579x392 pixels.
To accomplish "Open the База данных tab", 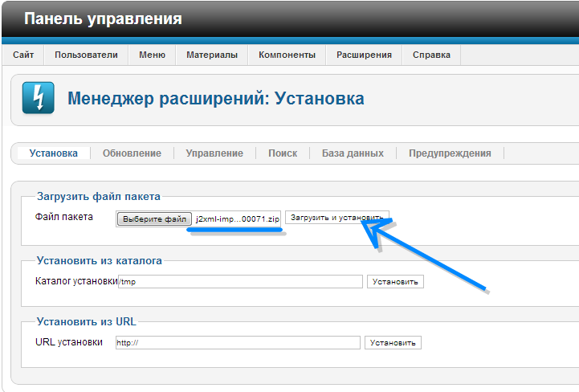I will pos(353,153).
